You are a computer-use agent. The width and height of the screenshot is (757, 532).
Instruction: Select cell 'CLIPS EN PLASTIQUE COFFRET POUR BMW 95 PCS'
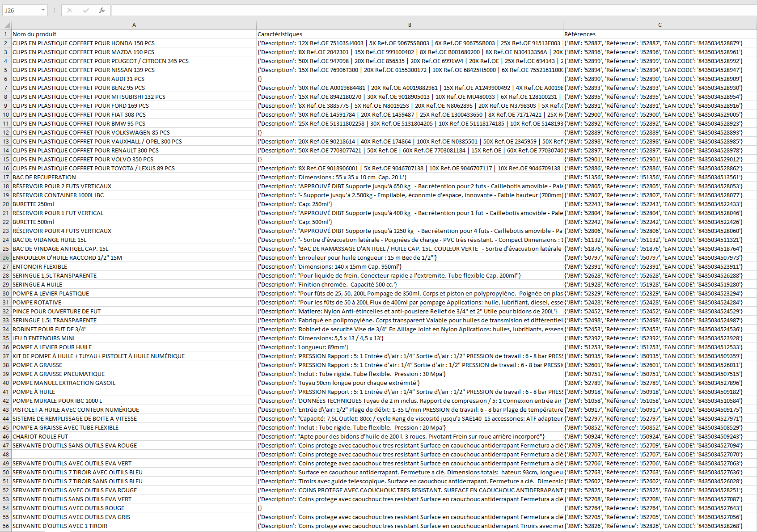pos(134,123)
